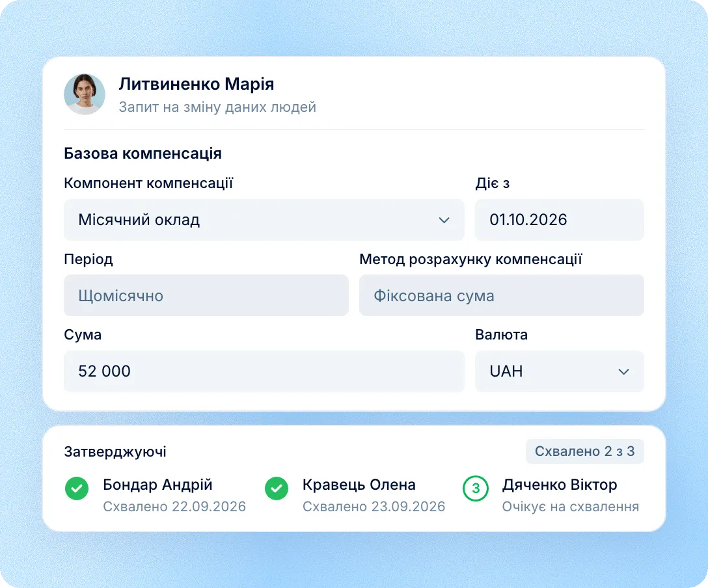
Task: Click the Сума label
Action: 83,334
